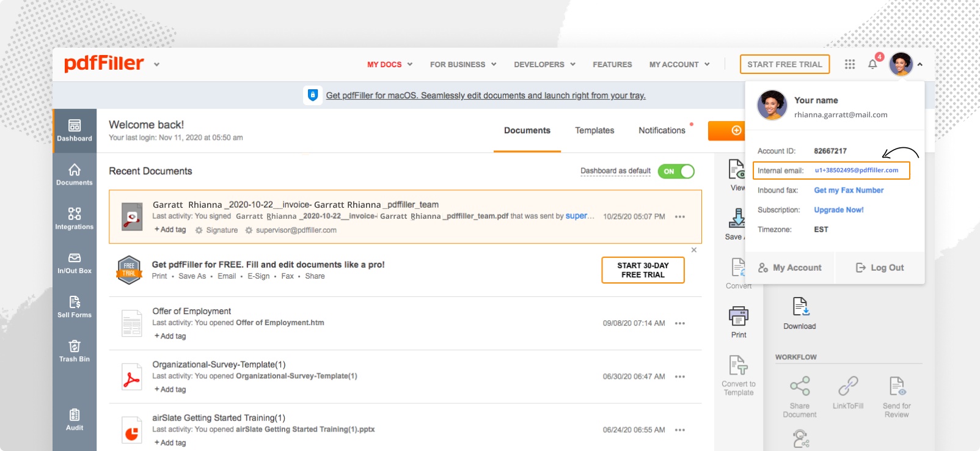Open the DEVELOPERS dropdown menu
Viewport: 980px width, 451px height.
point(545,64)
